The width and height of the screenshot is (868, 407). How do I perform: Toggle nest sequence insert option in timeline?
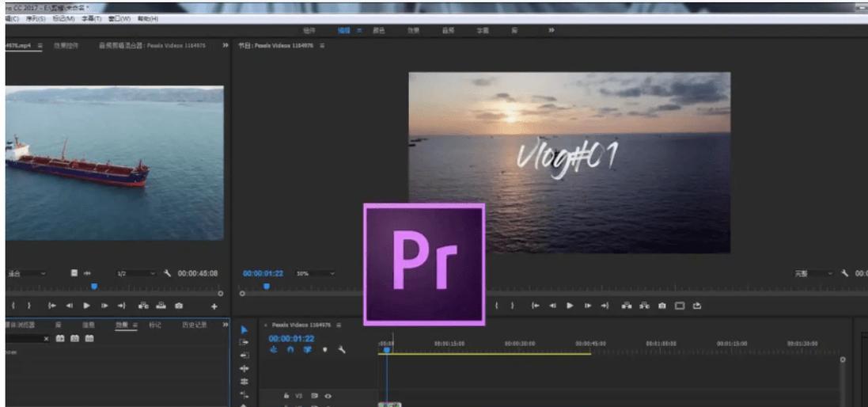click(x=274, y=350)
